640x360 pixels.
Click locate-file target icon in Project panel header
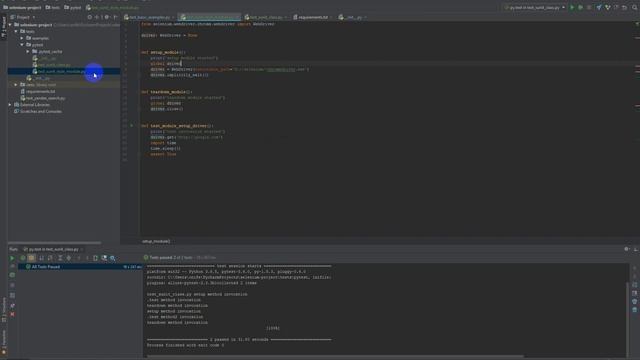(x=90, y=17)
